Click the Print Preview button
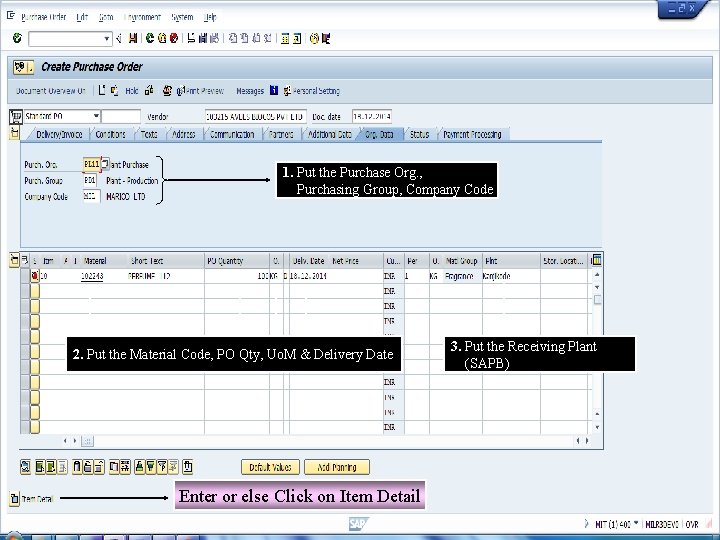720x540 pixels. pyautogui.click(x=200, y=91)
